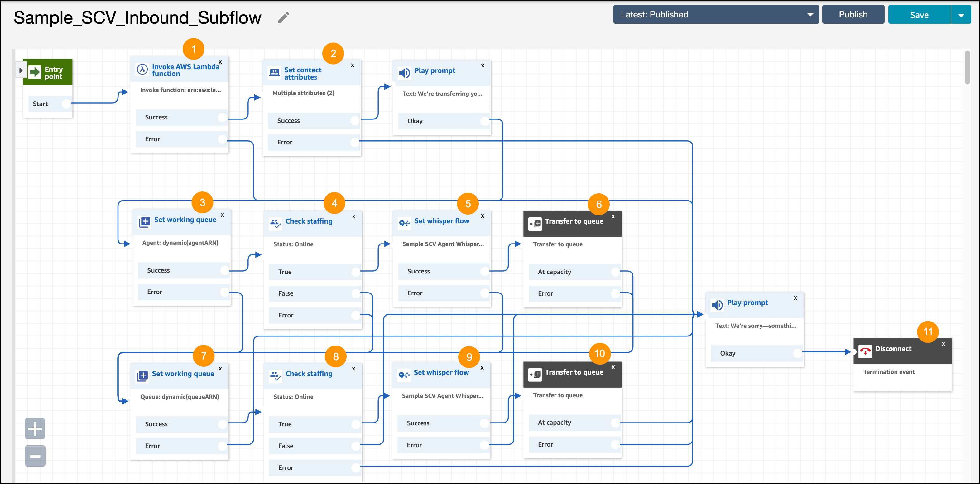Remove the Play prompt block saying We're transferring
The image size is (980, 484).
pyautogui.click(x=483, y=65)
